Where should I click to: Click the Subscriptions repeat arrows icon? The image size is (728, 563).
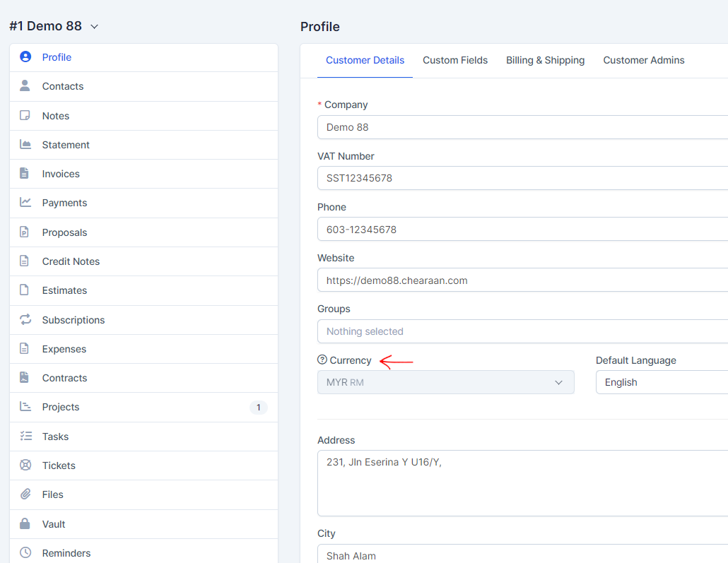[25, 320]
